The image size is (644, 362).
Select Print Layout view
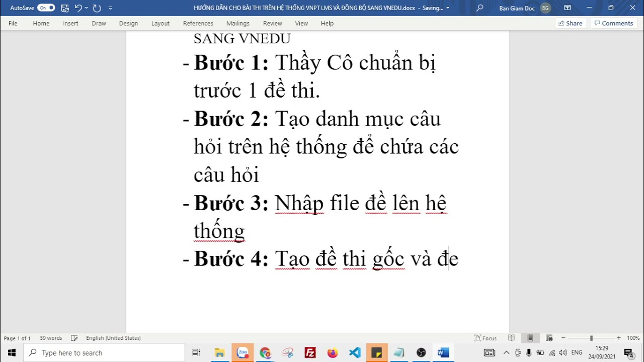click(530, 338)
